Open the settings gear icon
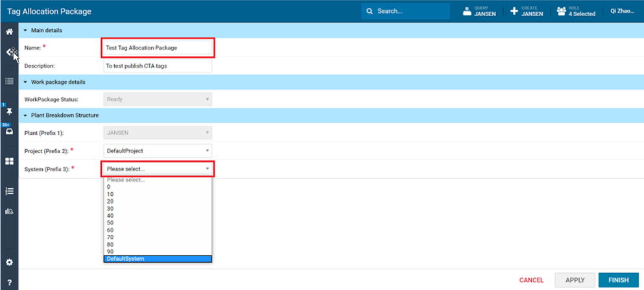 (9, 262)
